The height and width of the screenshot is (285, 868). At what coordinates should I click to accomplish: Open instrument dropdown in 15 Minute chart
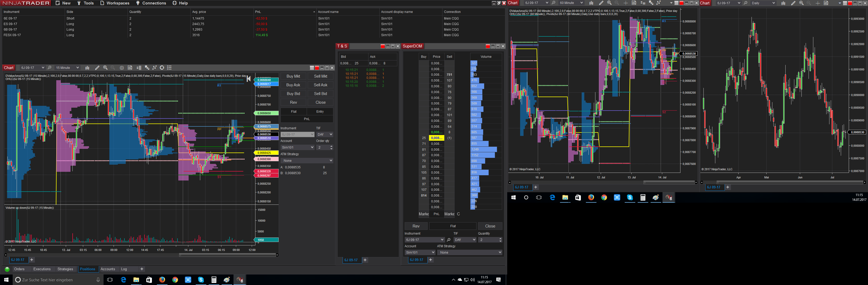tap(32, 68)
